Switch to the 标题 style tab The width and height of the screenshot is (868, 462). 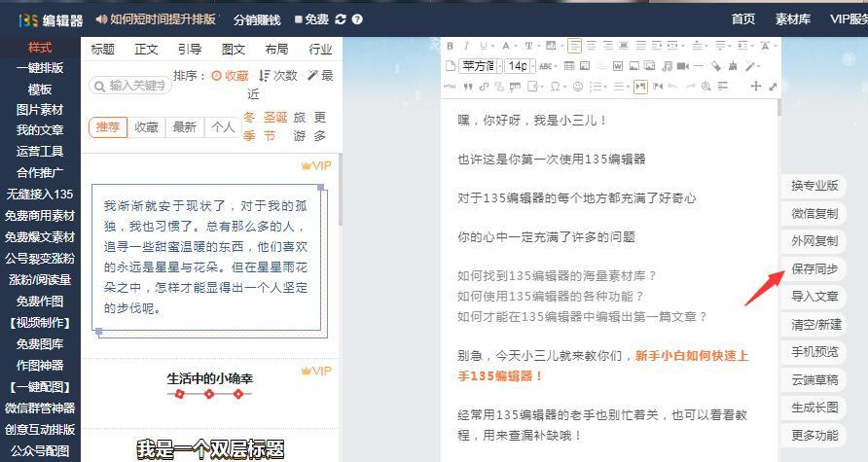pos(102,50)
